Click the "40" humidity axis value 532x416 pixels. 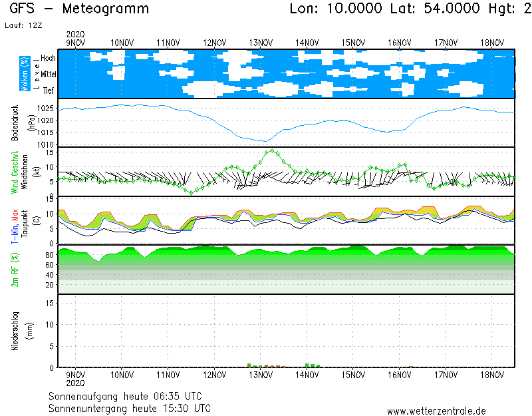[49, 275]
